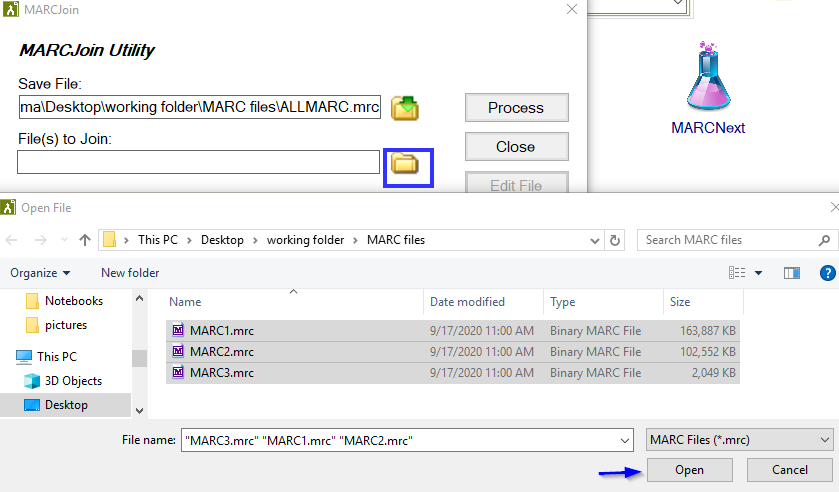Close the MARCJoin window

571,9
